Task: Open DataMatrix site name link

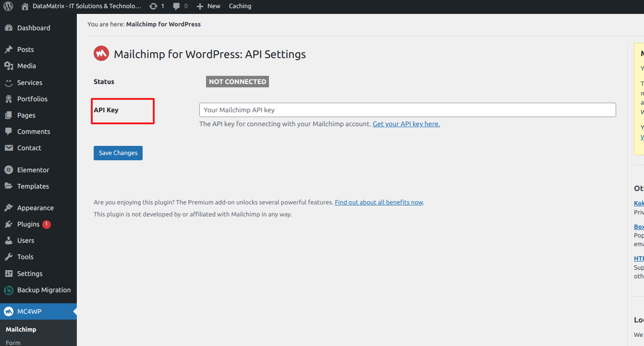Action: coord(87,6)
